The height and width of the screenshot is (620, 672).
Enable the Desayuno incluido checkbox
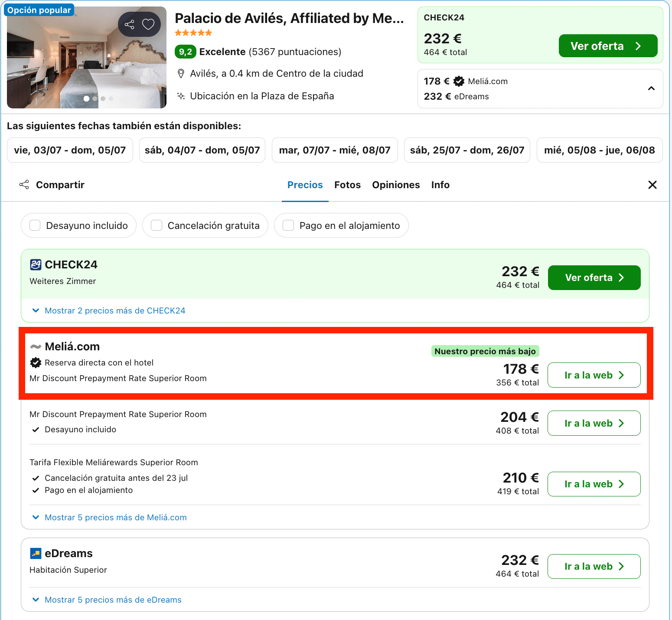tap(35, 225)
